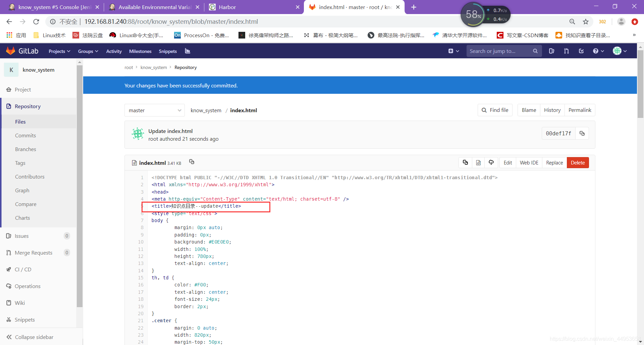Click the History button
The height and width of the screenshot is (345, 644).
(x=552, y=110)
